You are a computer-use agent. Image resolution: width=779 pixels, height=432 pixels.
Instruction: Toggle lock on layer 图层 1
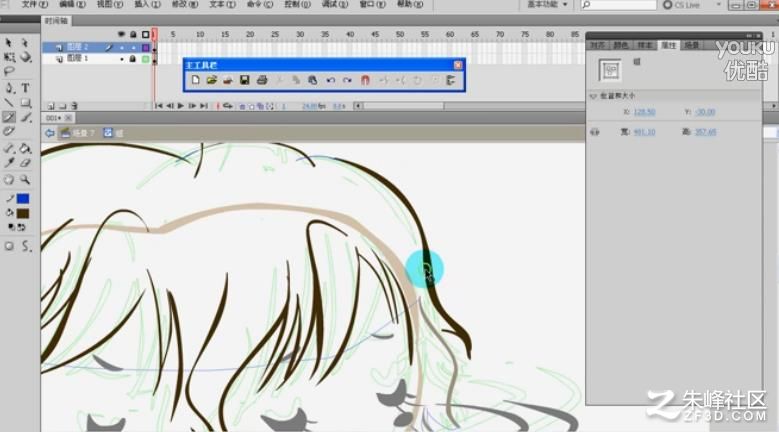click(x=133, y=59)
